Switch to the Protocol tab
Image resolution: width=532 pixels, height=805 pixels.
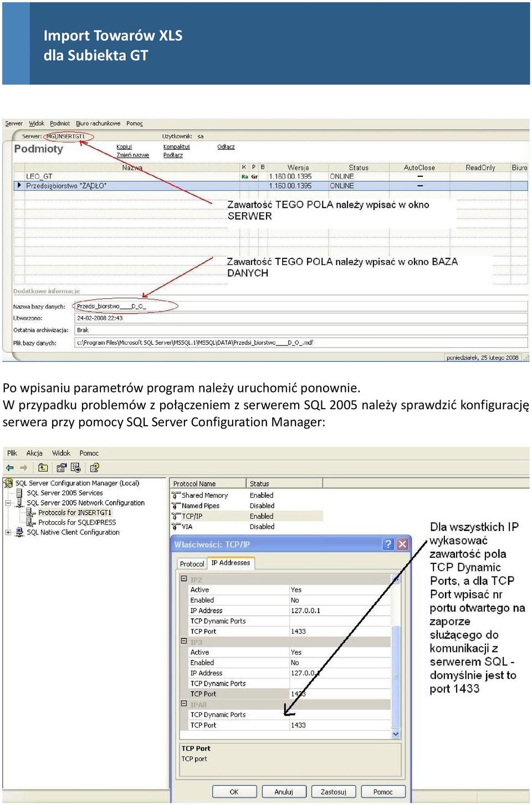coord(192,564)
